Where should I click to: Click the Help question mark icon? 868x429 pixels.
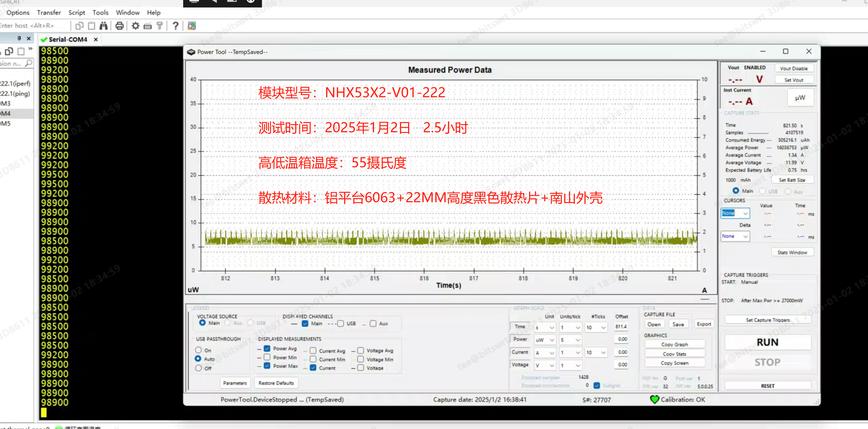[175, 26]
